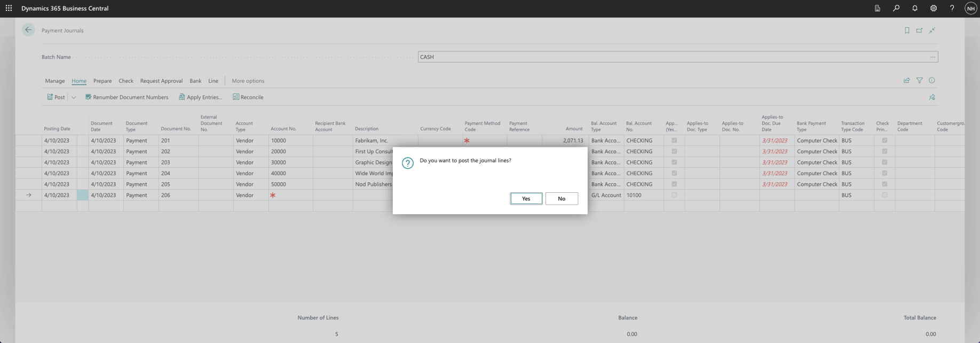Viewport: 980px width, 343px height.
Task: Toggle Applied checkbox for document 206
Action: pyautogui.click(x=674, y=195)
